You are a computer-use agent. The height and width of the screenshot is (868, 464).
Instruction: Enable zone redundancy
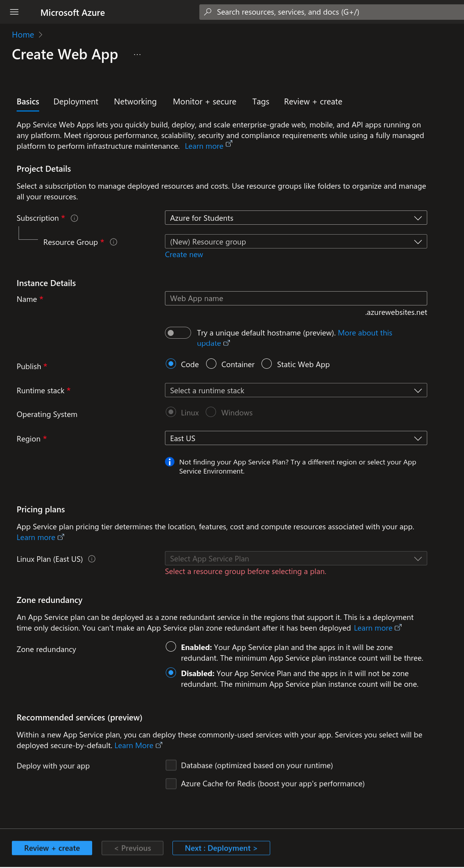(171, 646)
